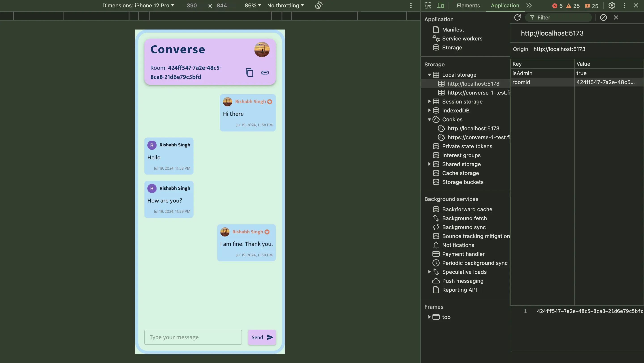This screenshot has width=644, height=363.
Task: Collapse the Cookies tree
Action: tap(429, 119)
